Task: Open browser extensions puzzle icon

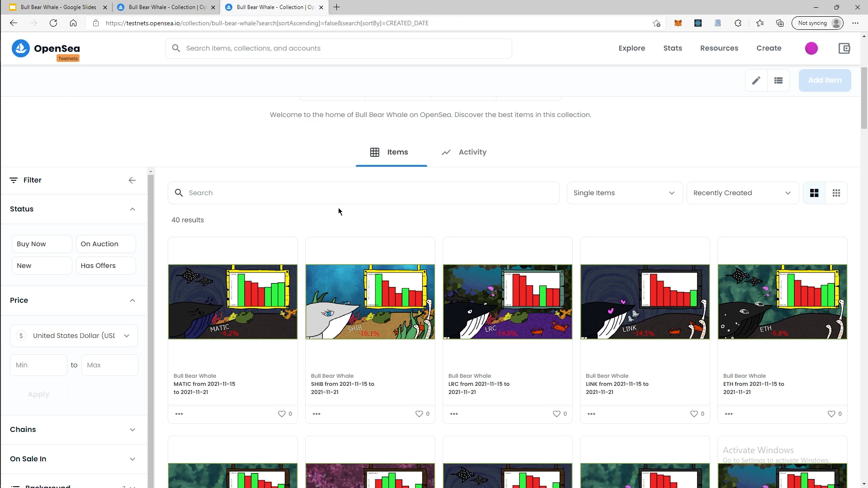Action: 738,23
